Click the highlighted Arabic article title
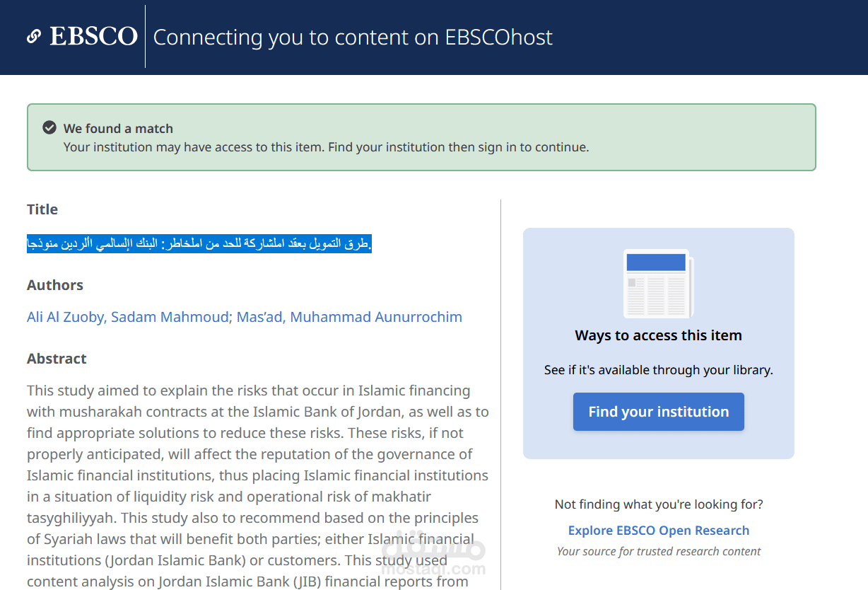This screenshot has width=868, height=590. click(x=199, y=244)
